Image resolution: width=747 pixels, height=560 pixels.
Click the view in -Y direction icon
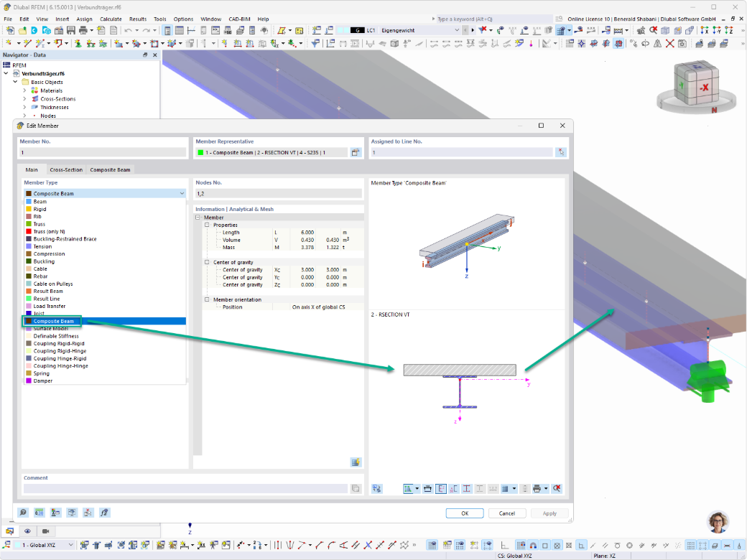pos(717,30)
